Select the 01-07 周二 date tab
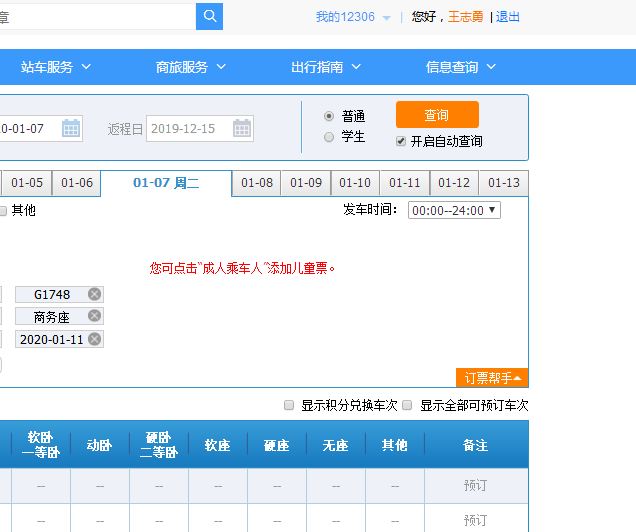 coord(166,183)
